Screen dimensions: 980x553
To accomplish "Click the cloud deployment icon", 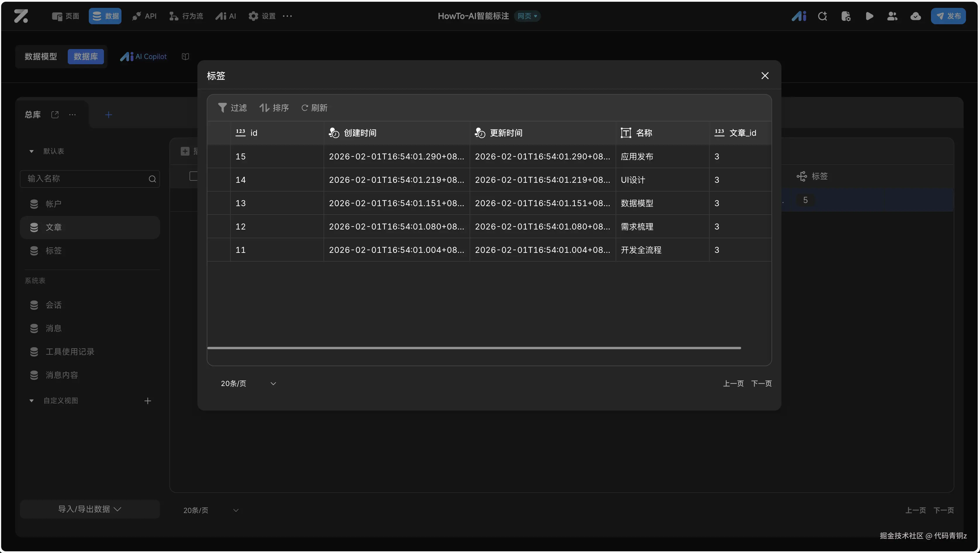I will click(x=915, y=16).
